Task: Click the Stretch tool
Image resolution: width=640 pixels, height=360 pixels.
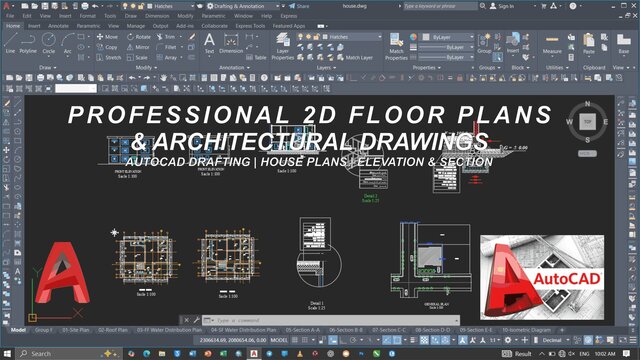Action: (x=109, y=58)
